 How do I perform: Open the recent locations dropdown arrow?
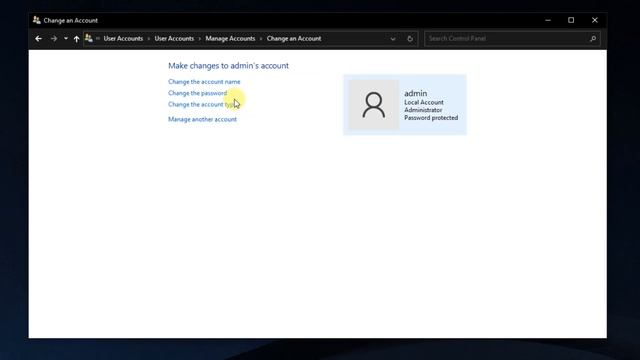click(66, 39)
